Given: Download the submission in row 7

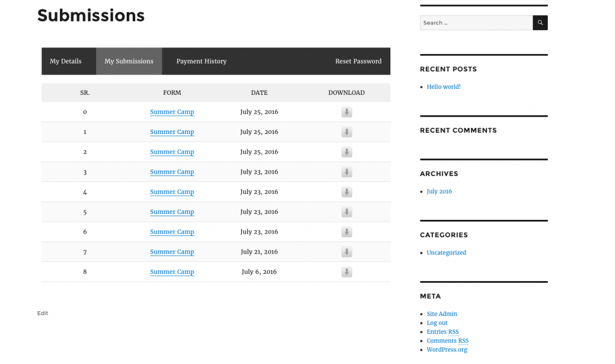Looking at the screenshot, I should pos(347,252).
